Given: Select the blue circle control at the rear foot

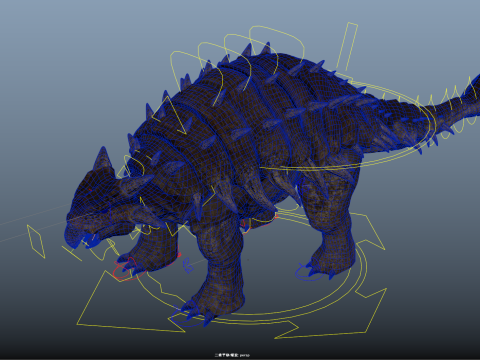Looking at the screenshot, I should pos(308,273).
